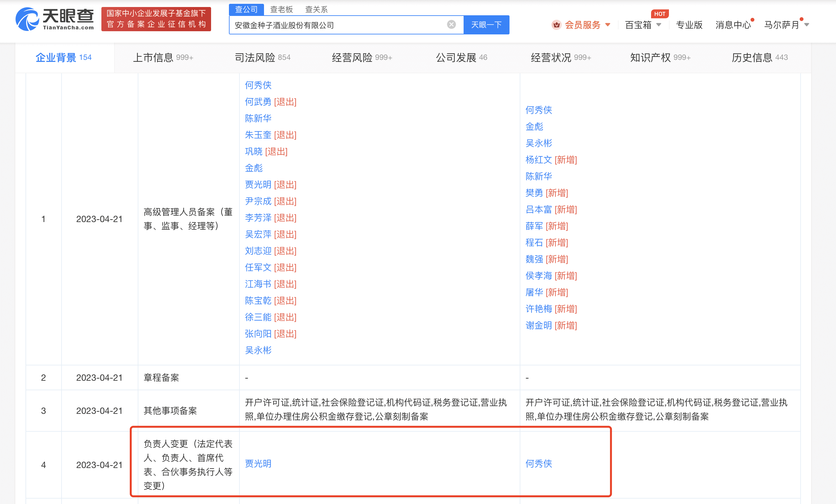Viewport: 836px width, 504px height.
Task: Open the 会员服务 menu
Action: click(583, 25)
